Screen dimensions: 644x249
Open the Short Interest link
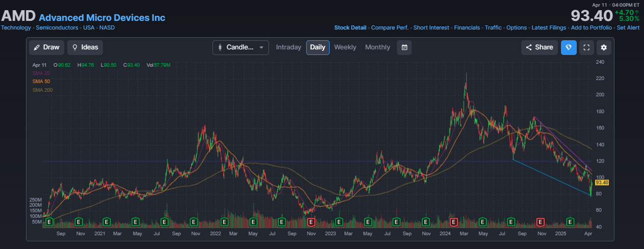pyautogui.click(x=431, y=27)
